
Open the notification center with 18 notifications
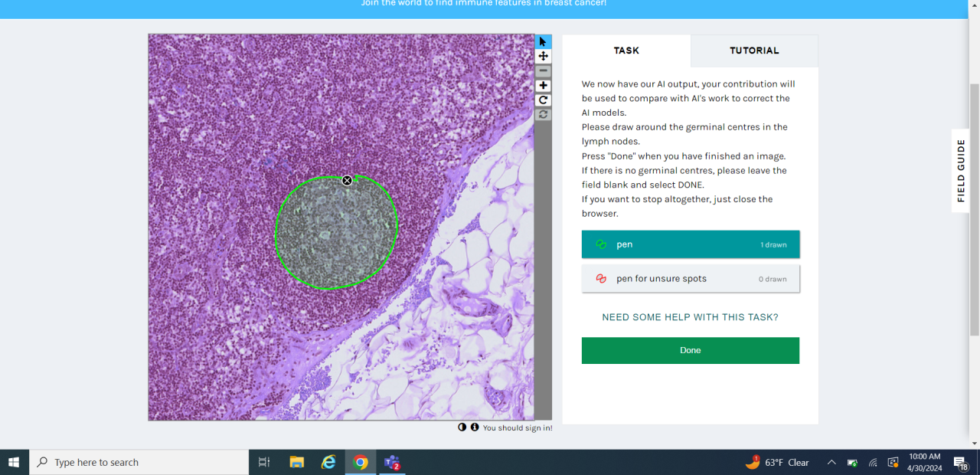pyautogui.click(x=960, y=462)
